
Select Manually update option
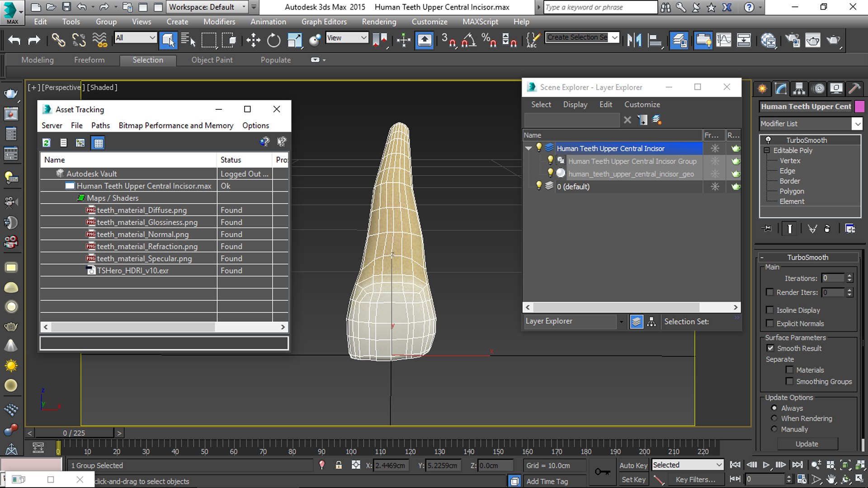click(774, 429)
